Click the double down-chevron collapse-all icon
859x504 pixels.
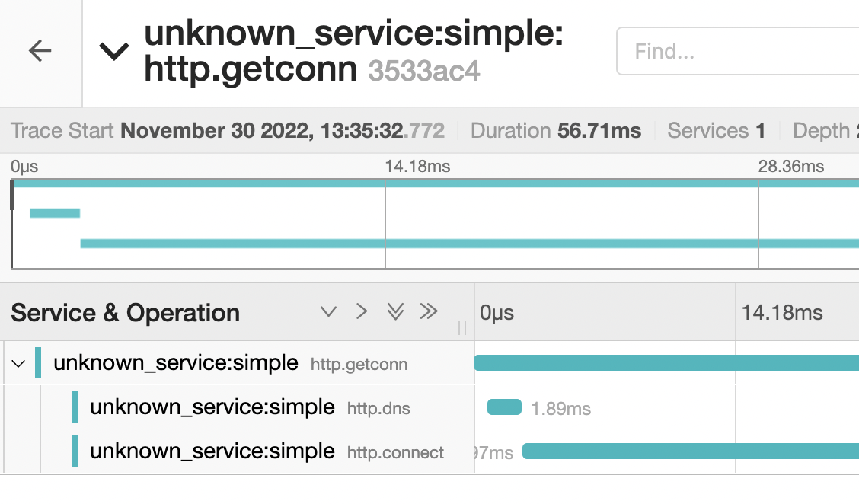coord(394,311)
